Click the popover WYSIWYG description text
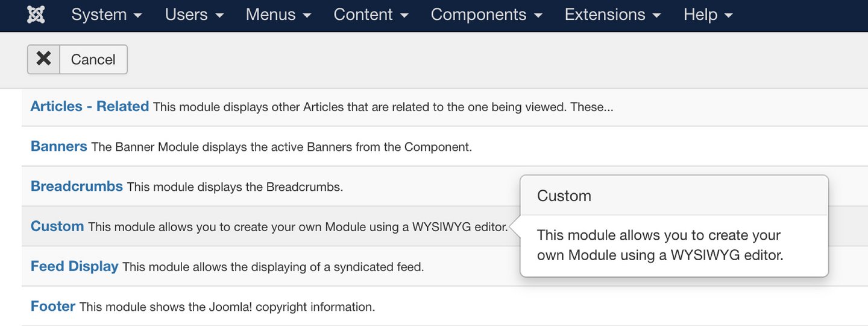Image resolution: width=868 pixels, height=326 pixels. tap(660, 245)
